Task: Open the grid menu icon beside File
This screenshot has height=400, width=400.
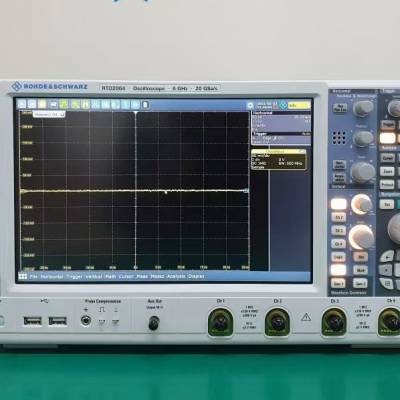Action: pyautogui.click(x=23, y=277)
